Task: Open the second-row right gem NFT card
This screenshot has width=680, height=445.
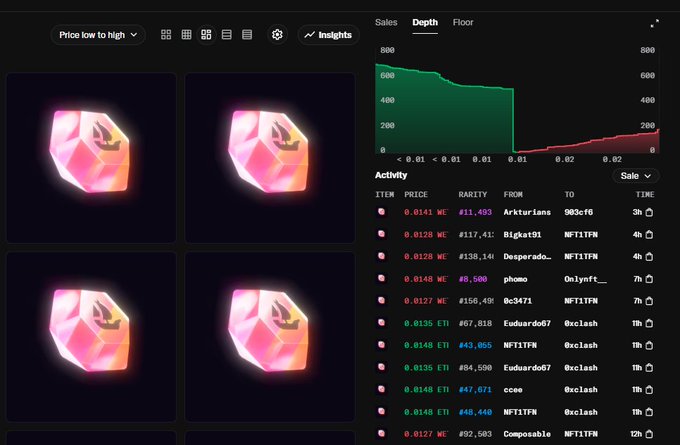Action: coord(270,337)
